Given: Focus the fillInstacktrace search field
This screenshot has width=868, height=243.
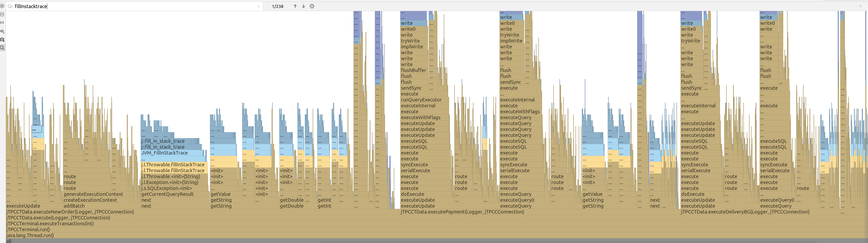Looking at the screenshot, I should tap(135, 6).
